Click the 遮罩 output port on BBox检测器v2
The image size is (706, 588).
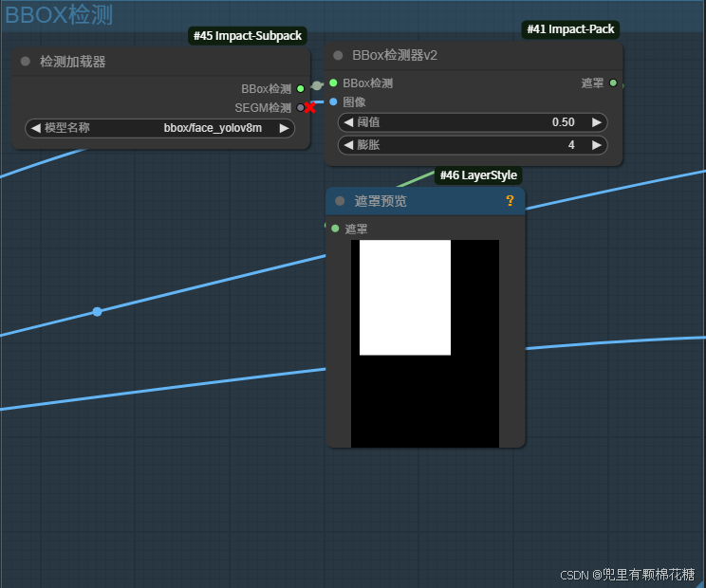pos(613,83)
